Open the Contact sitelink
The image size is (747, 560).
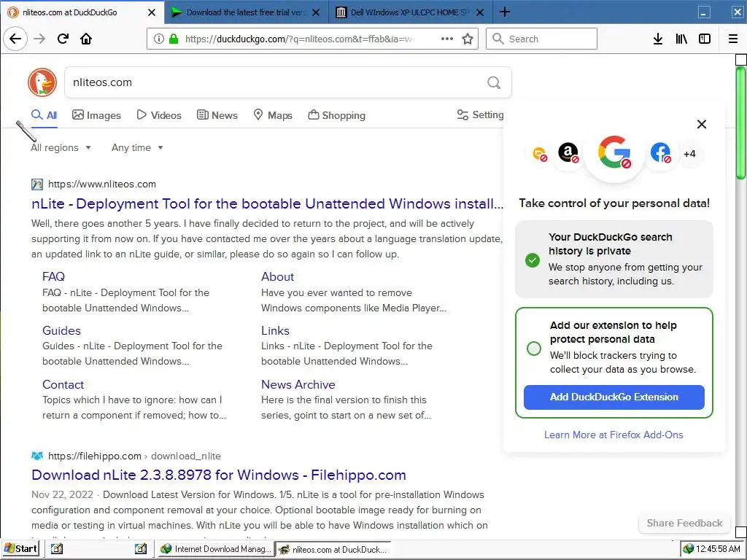pyautogui.click(x=63, y=384)
